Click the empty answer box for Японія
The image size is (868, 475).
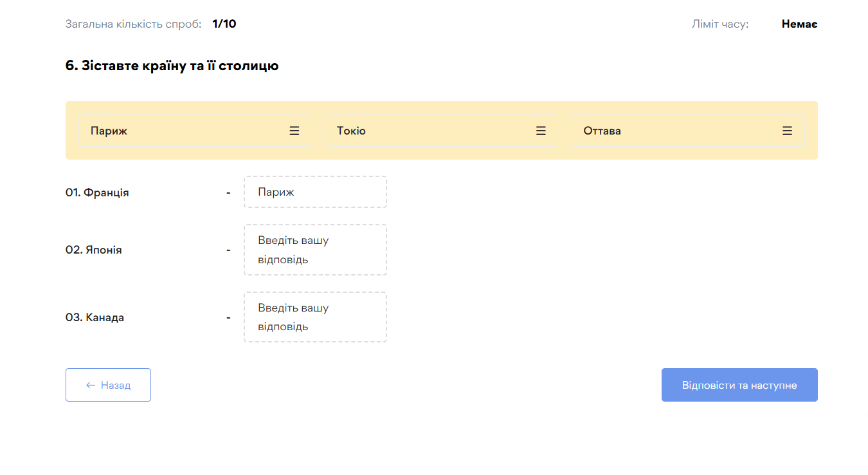315,250
